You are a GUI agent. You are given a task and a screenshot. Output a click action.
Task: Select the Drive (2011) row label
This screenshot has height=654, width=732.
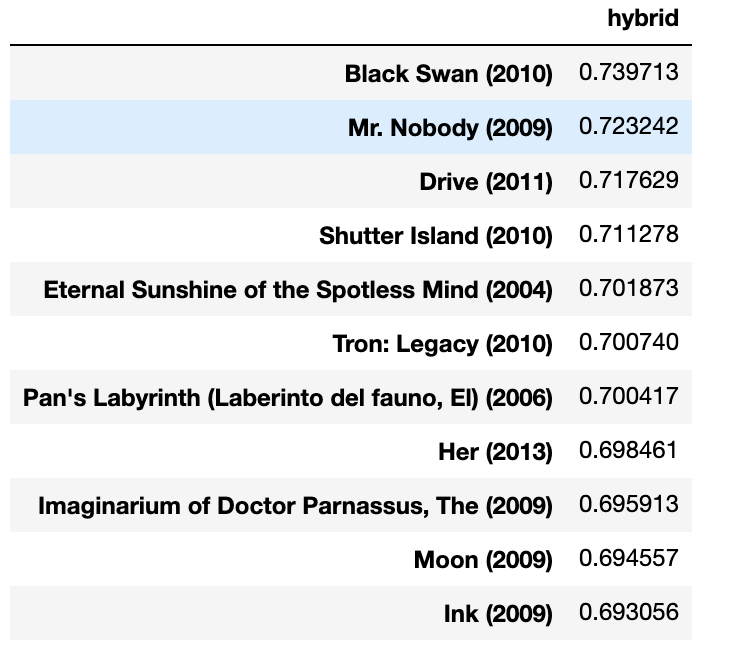[x=486, y=181]
